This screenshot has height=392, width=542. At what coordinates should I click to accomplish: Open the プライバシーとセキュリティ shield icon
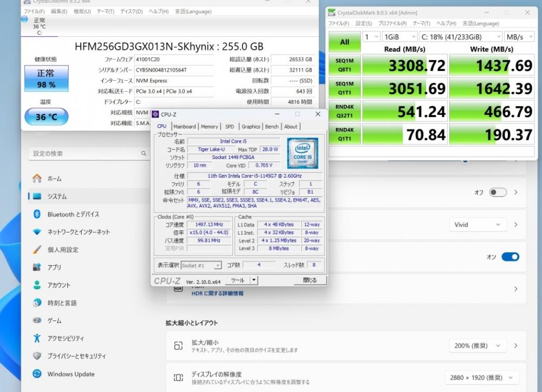[x=37, y=356]
